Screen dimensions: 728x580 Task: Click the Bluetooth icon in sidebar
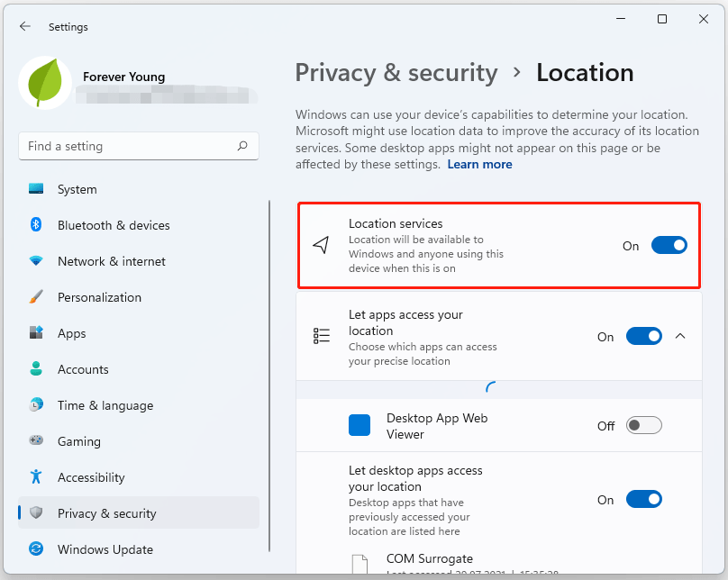pos(36,224)
